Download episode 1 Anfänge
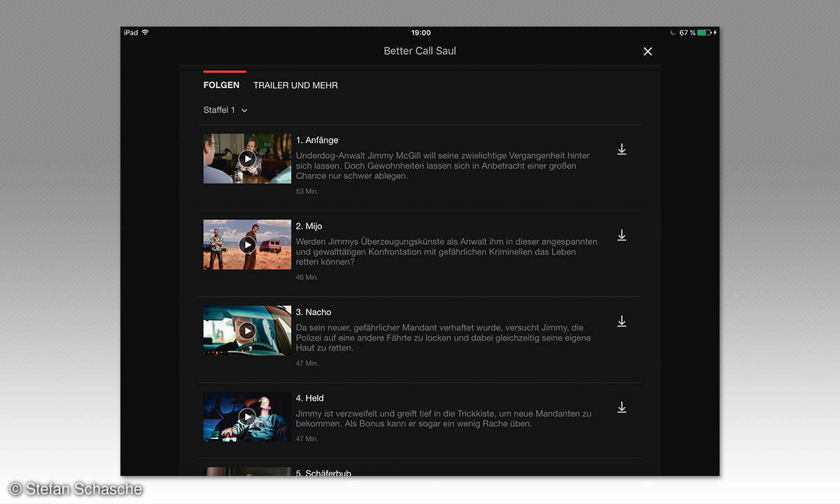840x504 pixels. (x=622, y=150)
